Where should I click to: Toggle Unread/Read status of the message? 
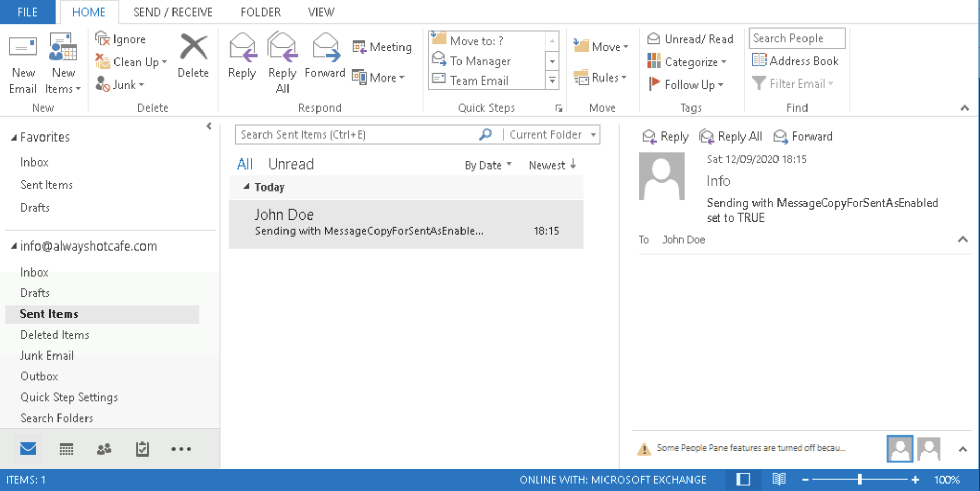[x=690, y=39]
